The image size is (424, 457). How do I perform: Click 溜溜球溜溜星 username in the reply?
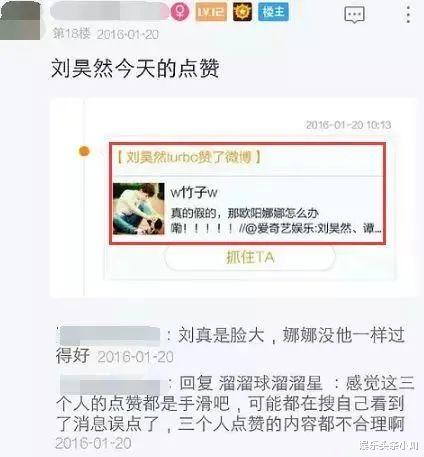point(270,383)
